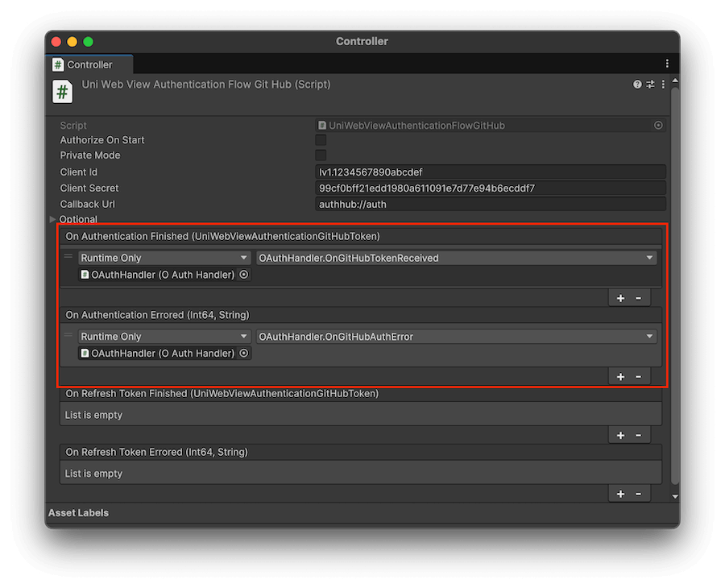Expand the Optional foldout
The image size is (725, 588).
click(54, 219)
